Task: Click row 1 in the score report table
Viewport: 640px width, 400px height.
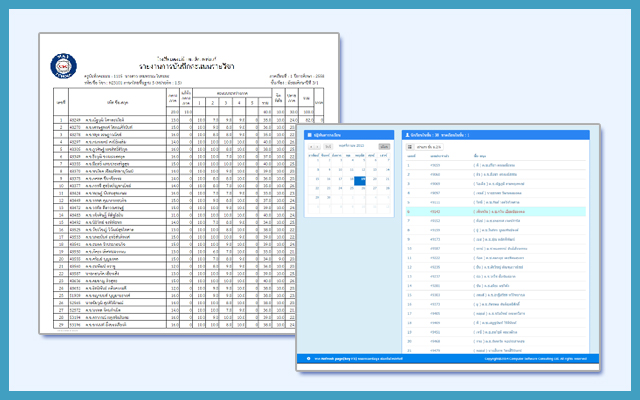Action: point(189,120)
